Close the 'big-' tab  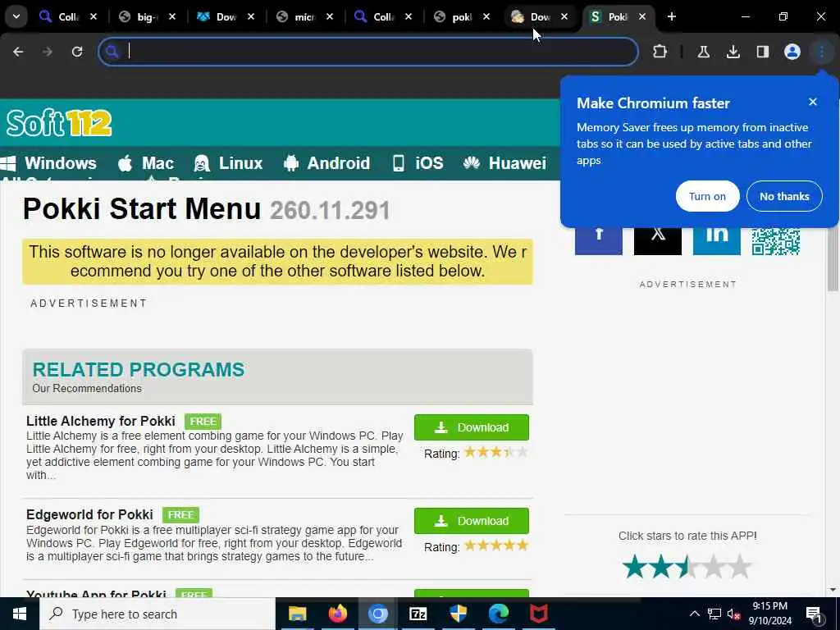pyautogui.click(x=172, y=17)
